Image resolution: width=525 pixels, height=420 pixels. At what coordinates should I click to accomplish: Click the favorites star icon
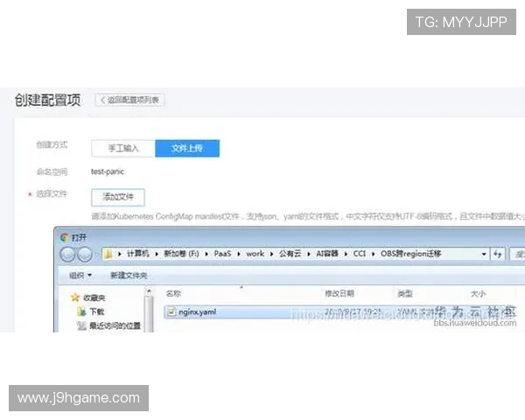click(75, 297)
